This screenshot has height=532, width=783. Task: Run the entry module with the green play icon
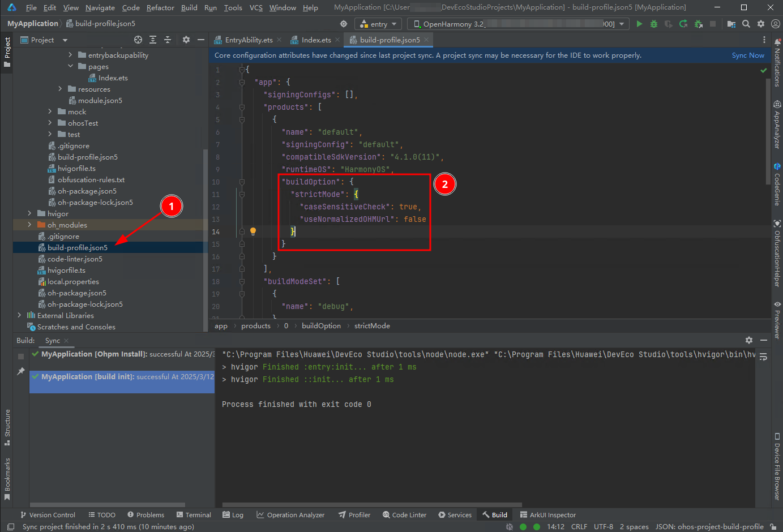(x=639, y=24)
